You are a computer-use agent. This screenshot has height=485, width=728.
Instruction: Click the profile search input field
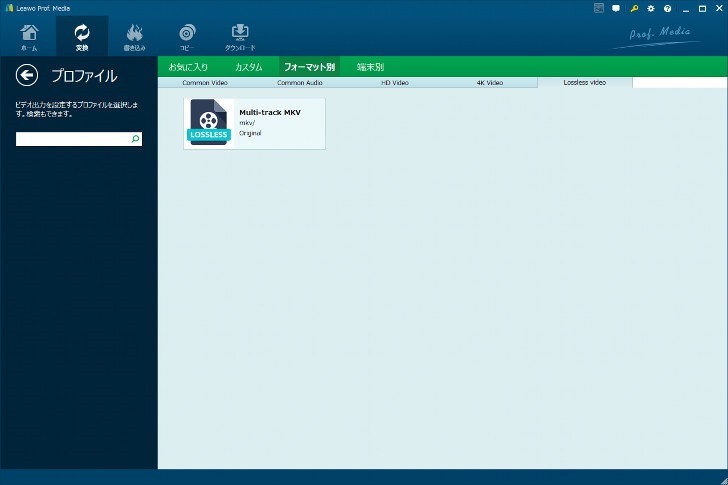click(78, 139)
